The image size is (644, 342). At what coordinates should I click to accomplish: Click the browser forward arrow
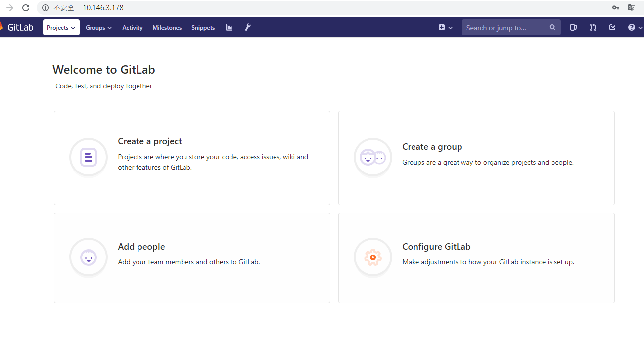[x=9, y=8]
